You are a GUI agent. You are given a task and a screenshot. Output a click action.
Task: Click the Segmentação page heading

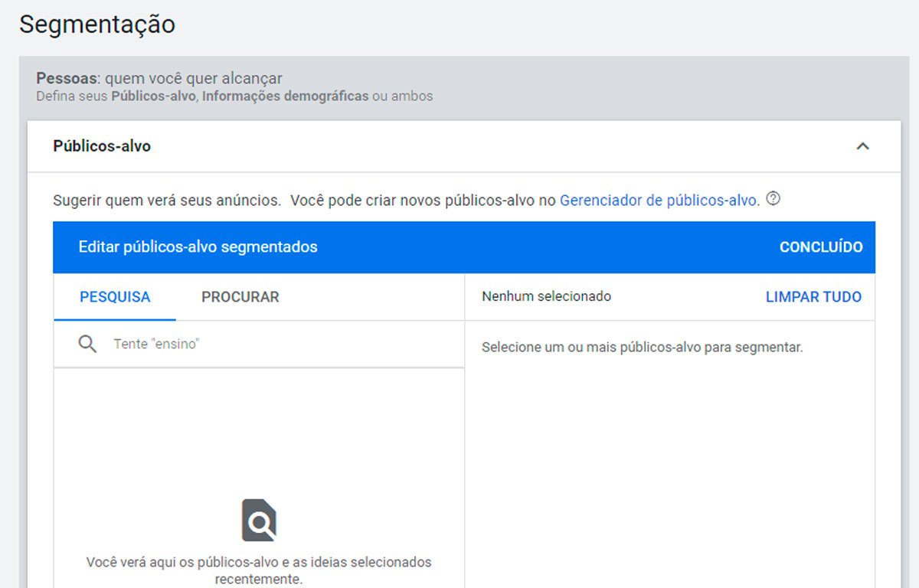point(97,24)
